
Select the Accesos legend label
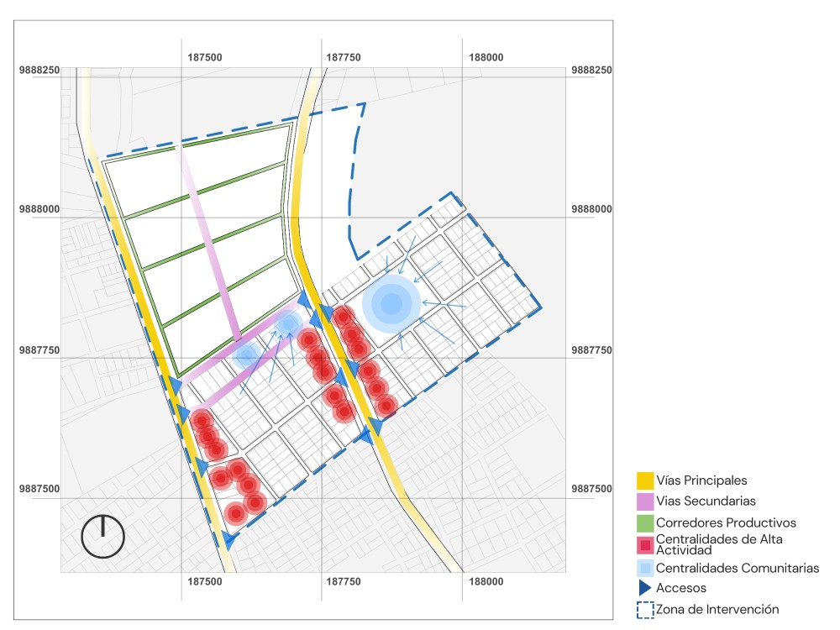coord(681,588)
